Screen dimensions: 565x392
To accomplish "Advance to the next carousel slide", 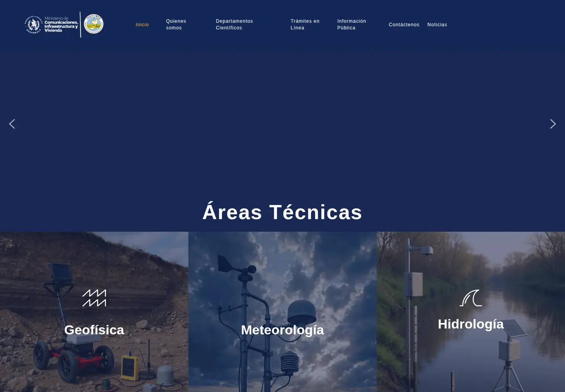I will pyautogui.click(x=553, y=124).
